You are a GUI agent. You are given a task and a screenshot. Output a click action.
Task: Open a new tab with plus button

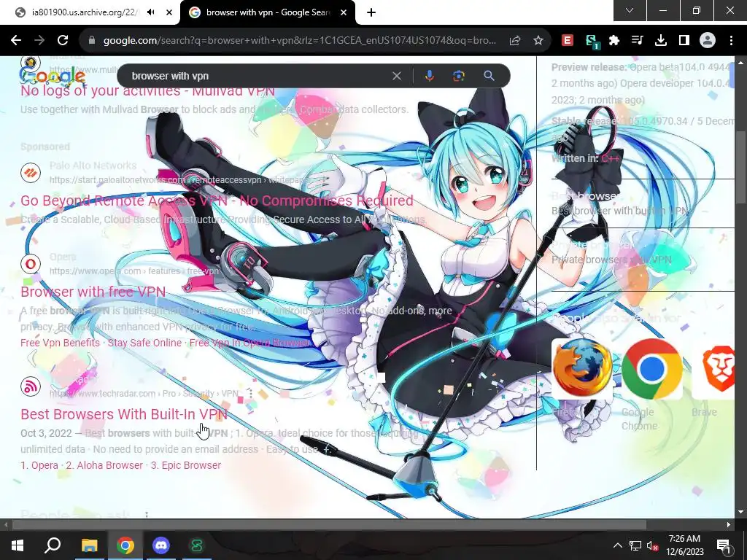[371, 12]
